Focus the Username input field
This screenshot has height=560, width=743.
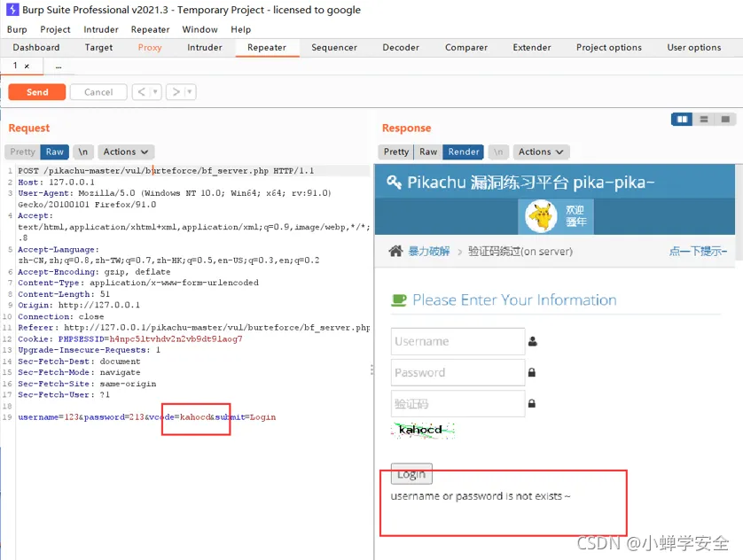point(458,341)
